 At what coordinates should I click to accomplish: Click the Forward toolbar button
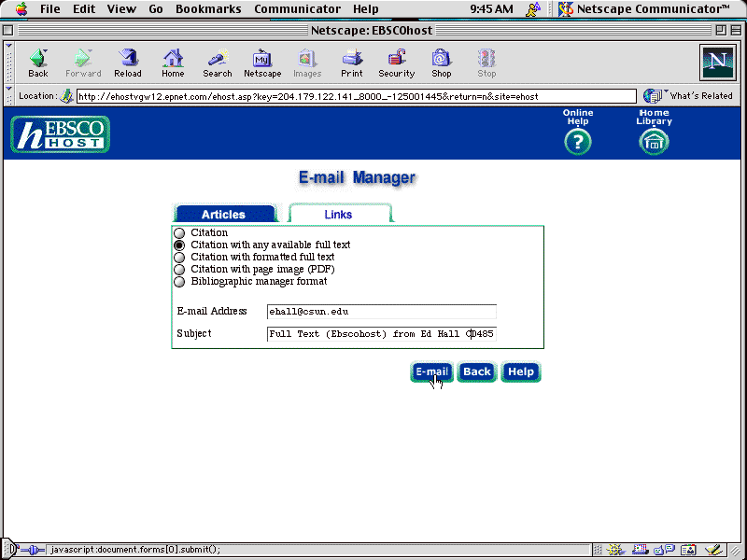click(83, 63)
